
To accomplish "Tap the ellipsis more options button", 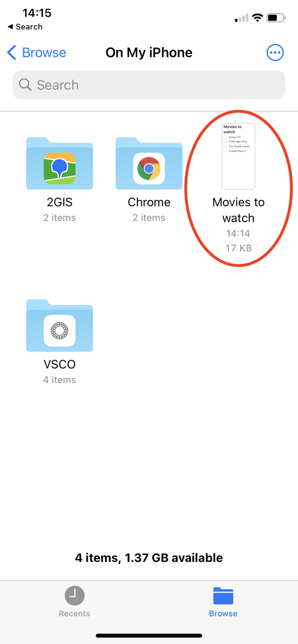I will (275, 53).
